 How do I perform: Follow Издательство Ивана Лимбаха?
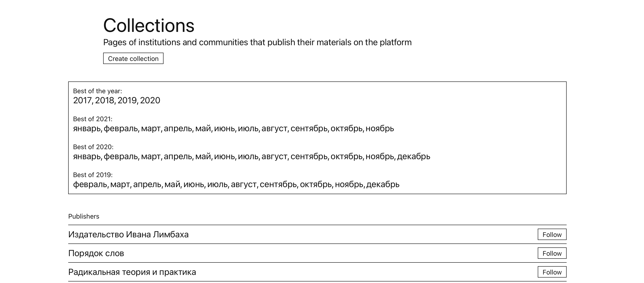point(552,235)
